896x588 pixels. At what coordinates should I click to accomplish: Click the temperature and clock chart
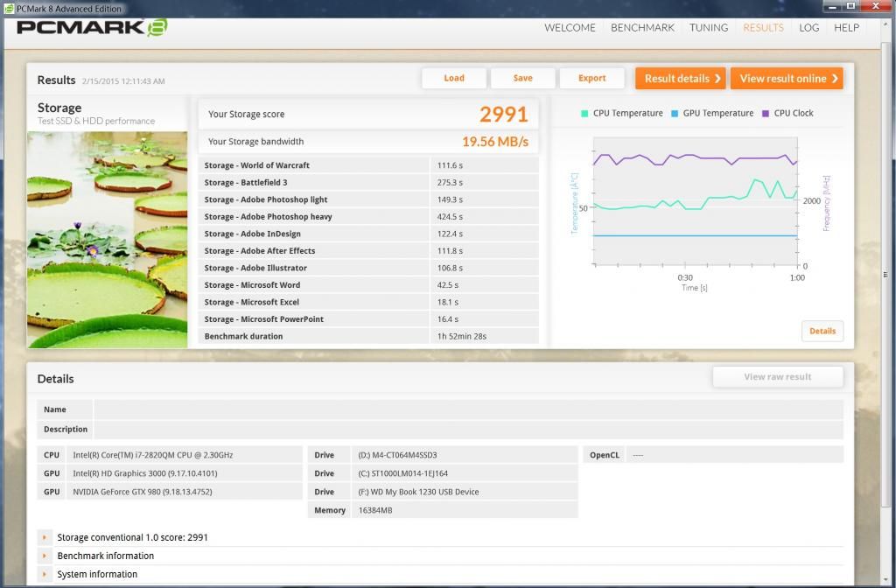696,201
